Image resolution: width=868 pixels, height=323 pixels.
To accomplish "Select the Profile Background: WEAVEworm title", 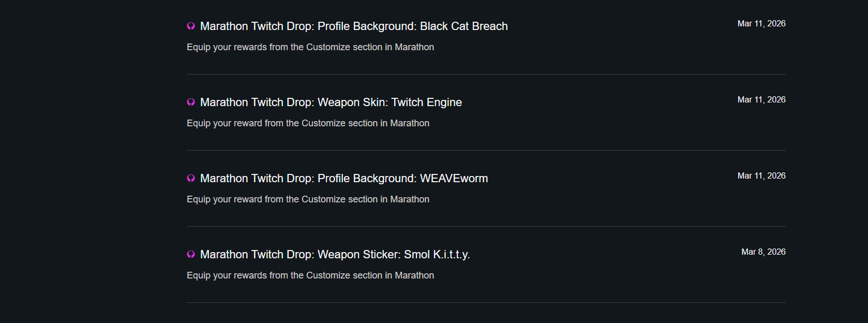I will tap(344, 179).
